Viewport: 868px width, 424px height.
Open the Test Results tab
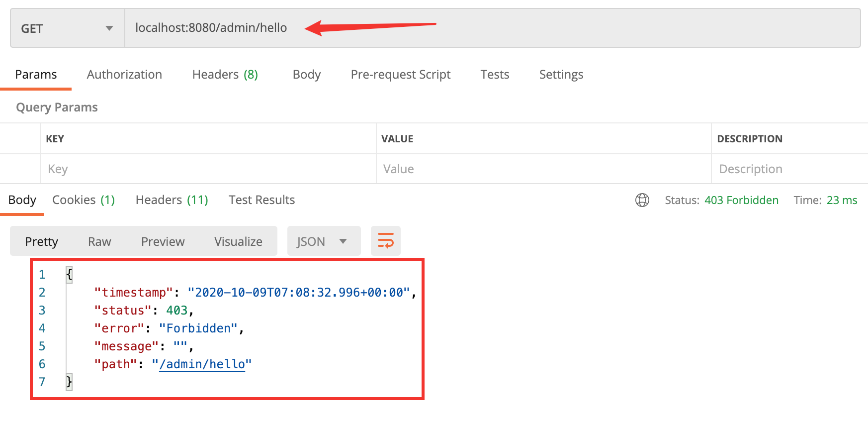261,200
